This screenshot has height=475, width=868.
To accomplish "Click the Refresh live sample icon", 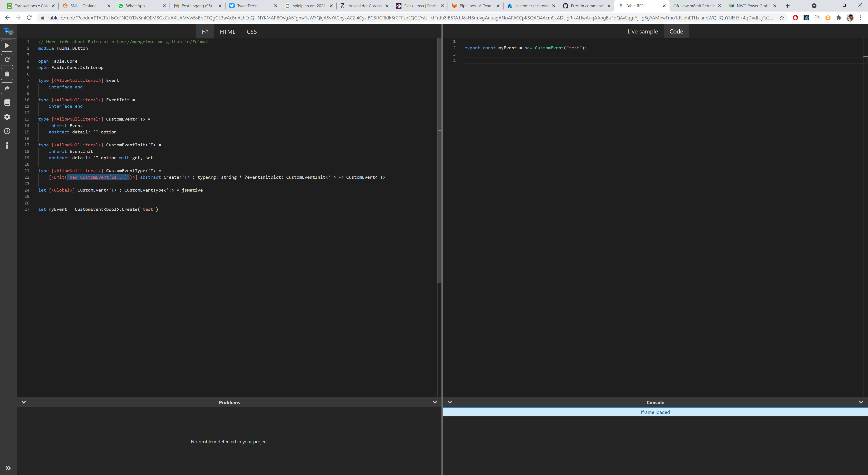I will (x=7, y=60).
